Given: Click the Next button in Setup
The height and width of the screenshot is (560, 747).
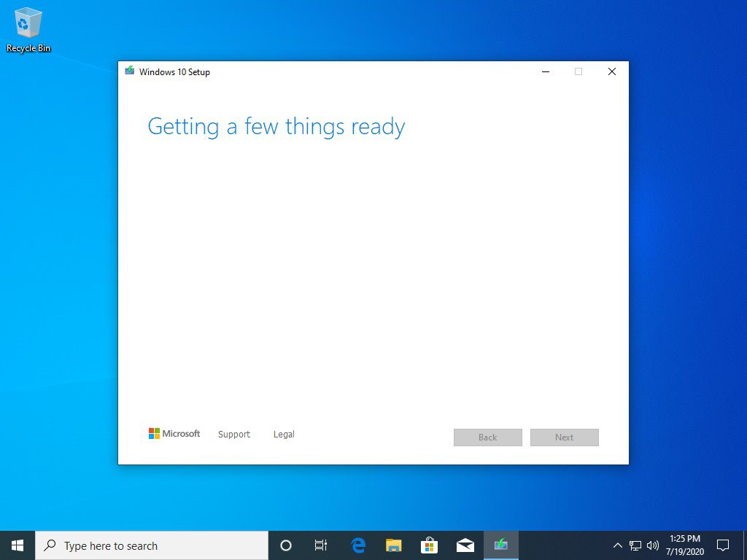Looking at the screenshot, I should click(x=565, y=437).
